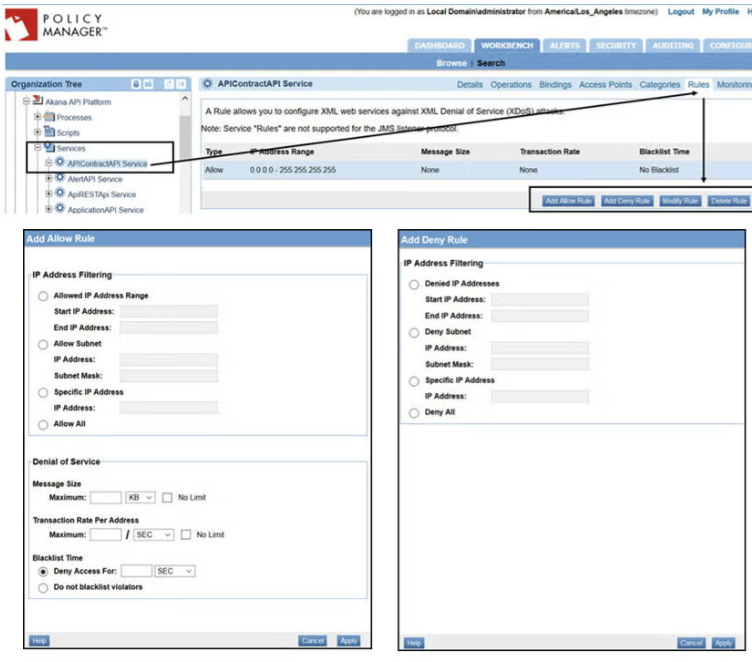752x662 pixels.
Task: Click the Scripts folder icon
Action: point(49,131)
